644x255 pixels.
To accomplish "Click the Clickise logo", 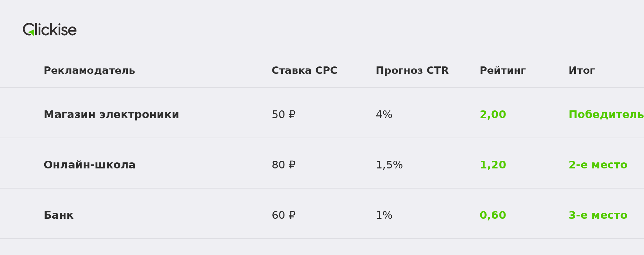I will (50, 30).
